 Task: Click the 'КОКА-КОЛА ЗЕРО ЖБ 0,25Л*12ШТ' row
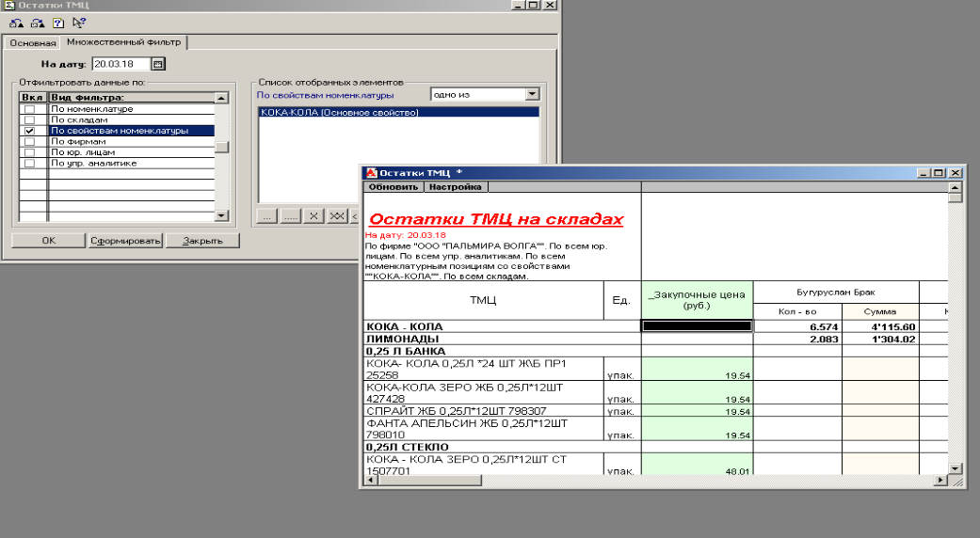484,393
